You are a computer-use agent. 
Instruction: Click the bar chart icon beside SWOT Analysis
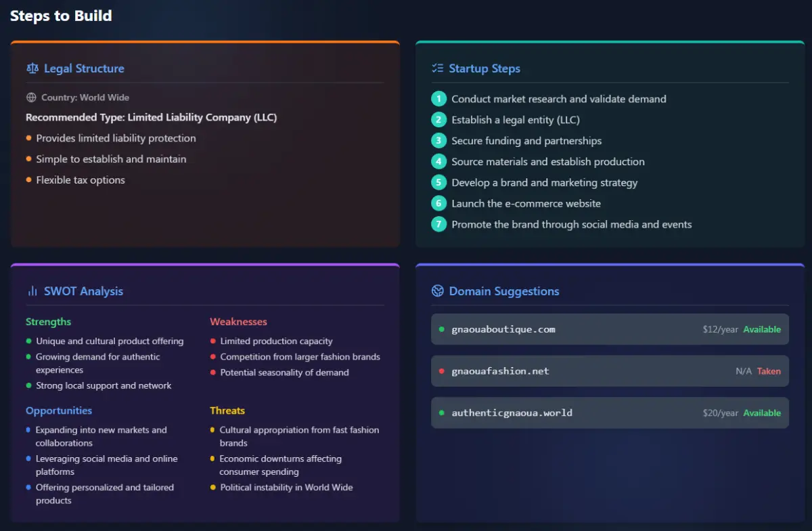32,291
